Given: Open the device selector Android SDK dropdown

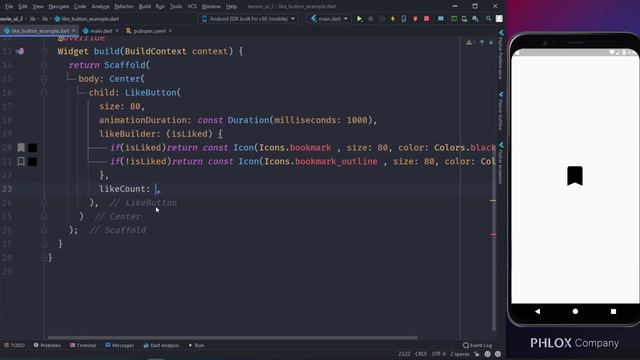Looking at the screenshot, I should 249,19.
